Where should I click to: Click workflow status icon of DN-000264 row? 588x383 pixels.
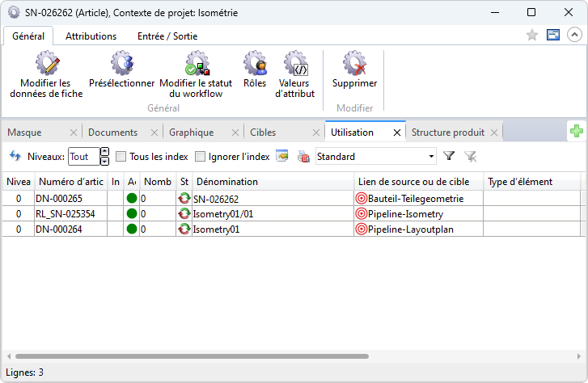click(x=184, y=229)
